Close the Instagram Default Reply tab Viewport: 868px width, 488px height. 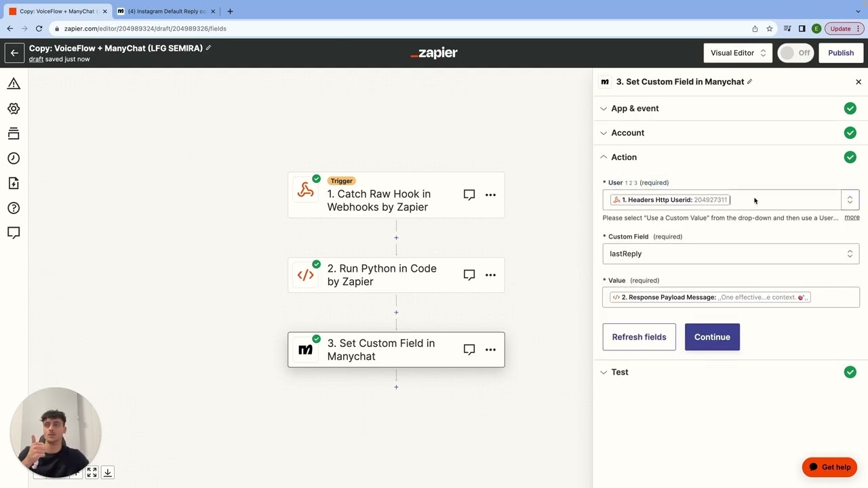click(214, 12)
